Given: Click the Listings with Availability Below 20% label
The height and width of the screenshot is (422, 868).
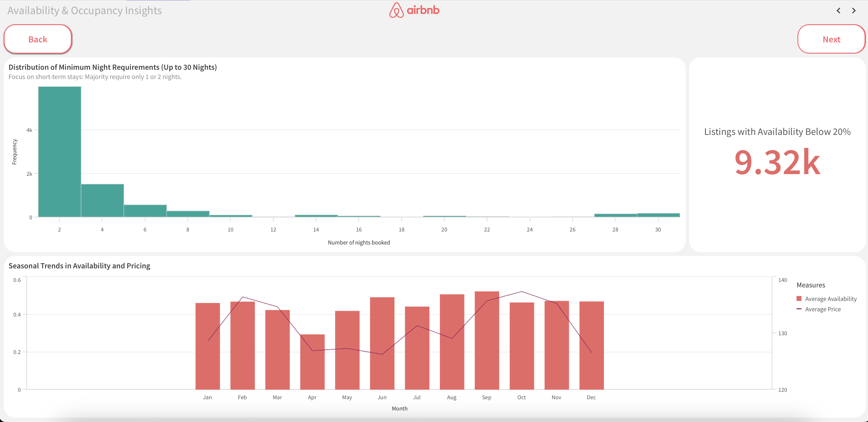Looking at the screenshot, I should tap(777, 131).
